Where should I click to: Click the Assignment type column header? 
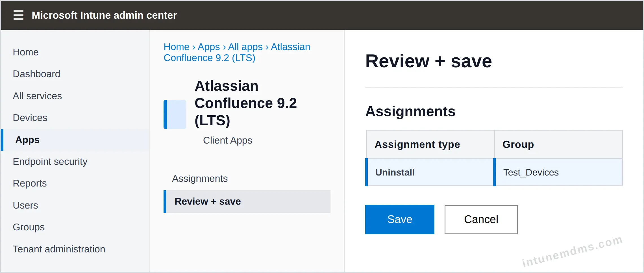coord(430,144)
